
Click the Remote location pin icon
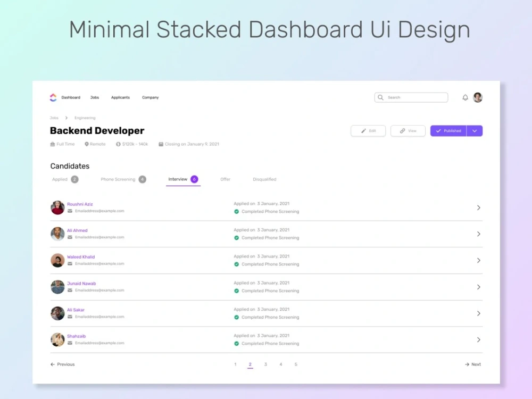87,144
